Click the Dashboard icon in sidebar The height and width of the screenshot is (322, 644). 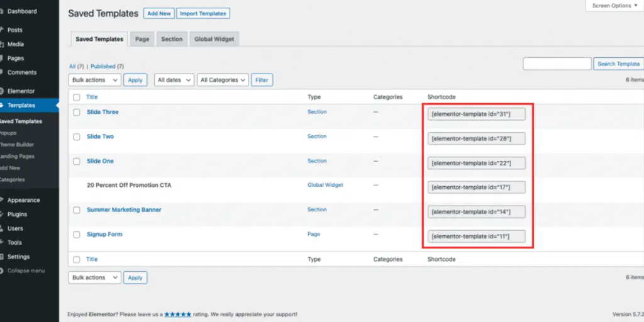[x=2, y=11]
